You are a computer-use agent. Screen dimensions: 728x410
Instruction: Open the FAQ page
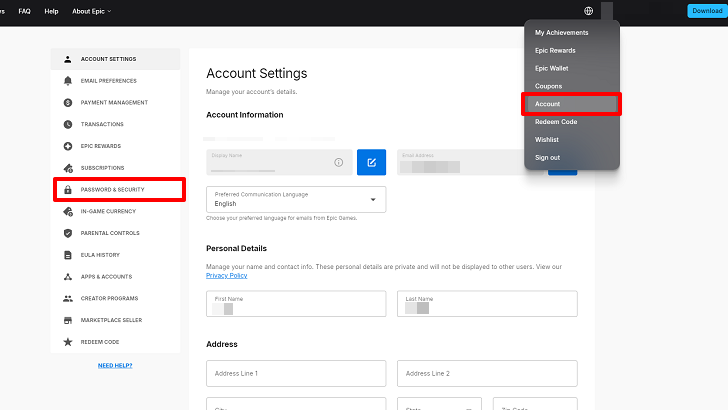25,11
